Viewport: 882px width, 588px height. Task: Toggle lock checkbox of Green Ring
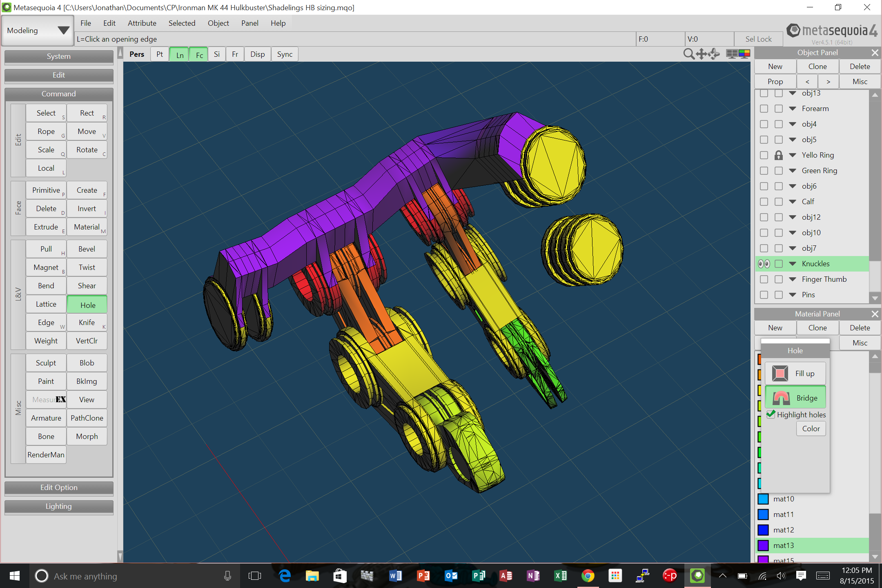(779, 171)
